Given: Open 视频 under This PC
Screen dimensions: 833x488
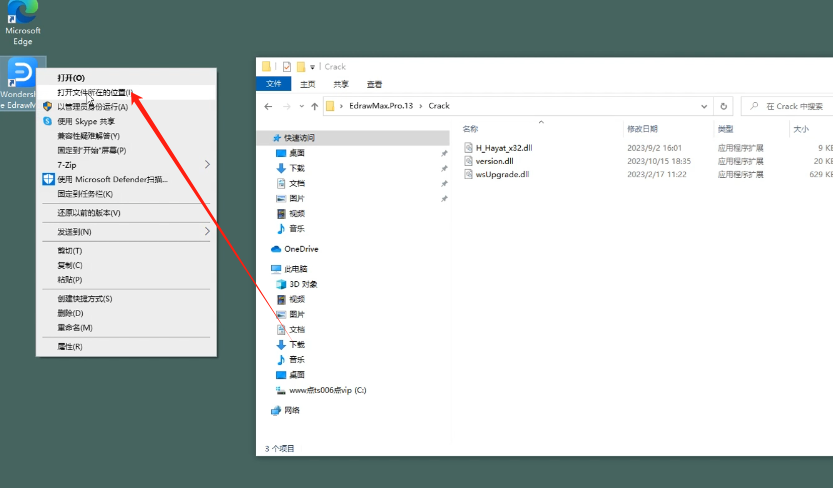Looking at the screenshot, I should tap(296, 299).
